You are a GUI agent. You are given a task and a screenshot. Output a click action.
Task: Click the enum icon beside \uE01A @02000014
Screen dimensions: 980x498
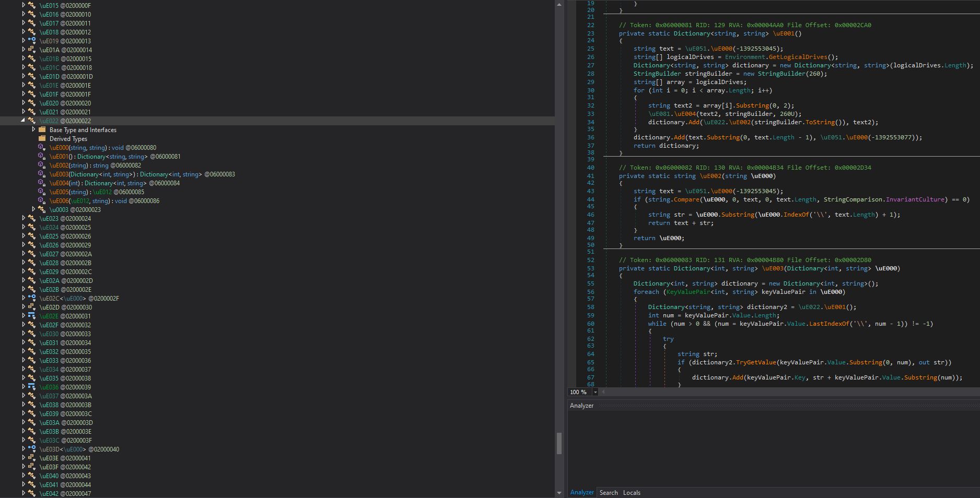coord(32,50)
